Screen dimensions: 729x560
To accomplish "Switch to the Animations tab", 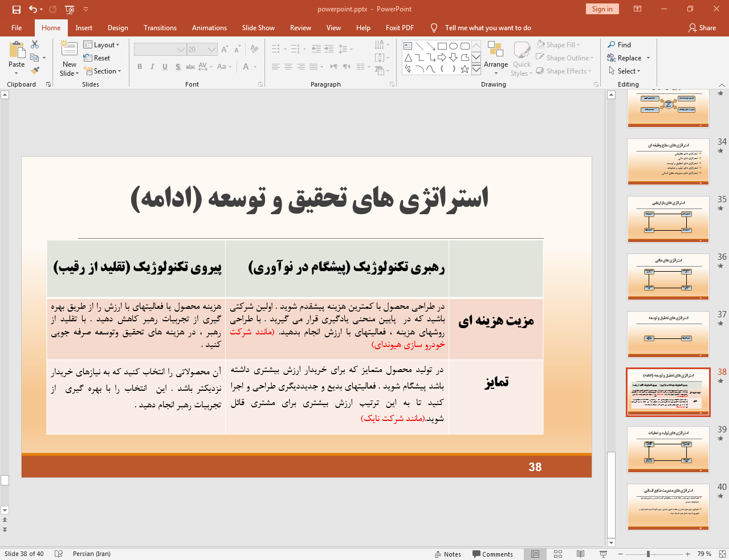I will (209, 27).
